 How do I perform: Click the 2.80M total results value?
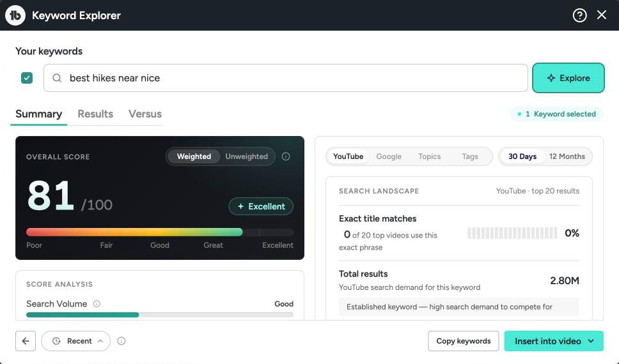coord(565,281)
